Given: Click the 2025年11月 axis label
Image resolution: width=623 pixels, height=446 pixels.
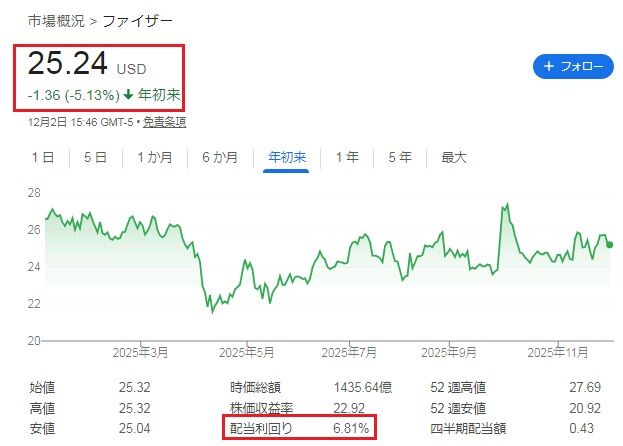Looking at the screenshot, I should [x=558, y=352].
